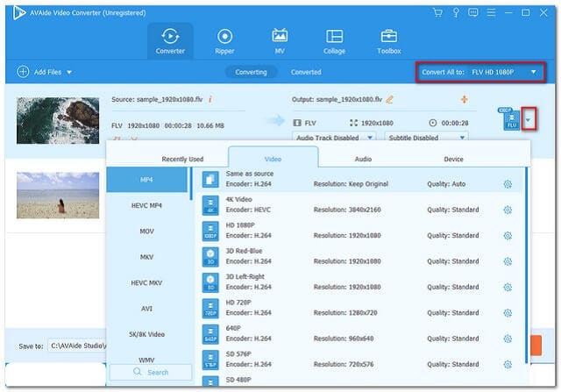The width and height of the screenshot is (561, 392).
Task: Click the orange add/compress icon beside output
Action: [x=464, y=99]
